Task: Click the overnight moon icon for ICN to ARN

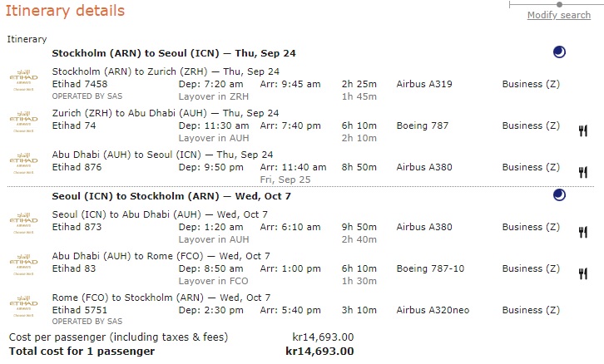Action: point(559,195)
